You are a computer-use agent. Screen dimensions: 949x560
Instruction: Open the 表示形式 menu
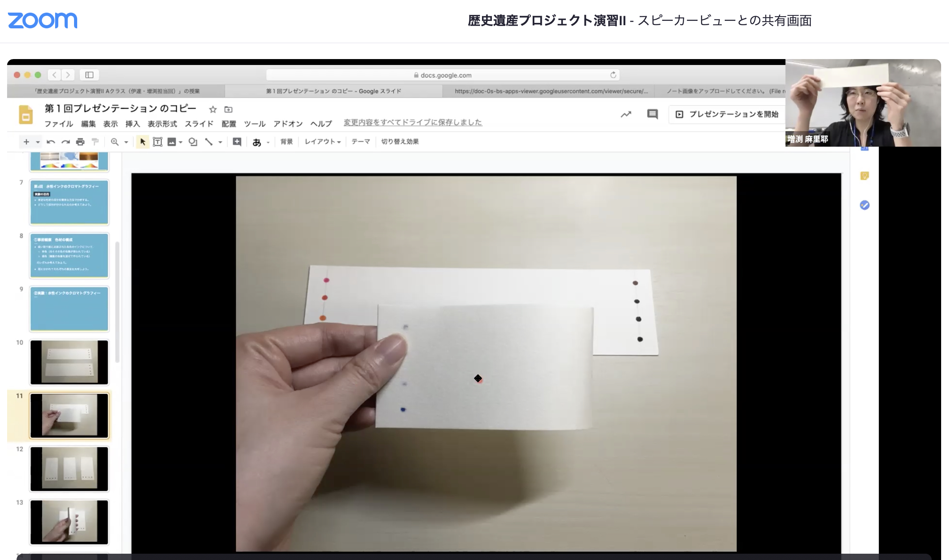[162, 124]
